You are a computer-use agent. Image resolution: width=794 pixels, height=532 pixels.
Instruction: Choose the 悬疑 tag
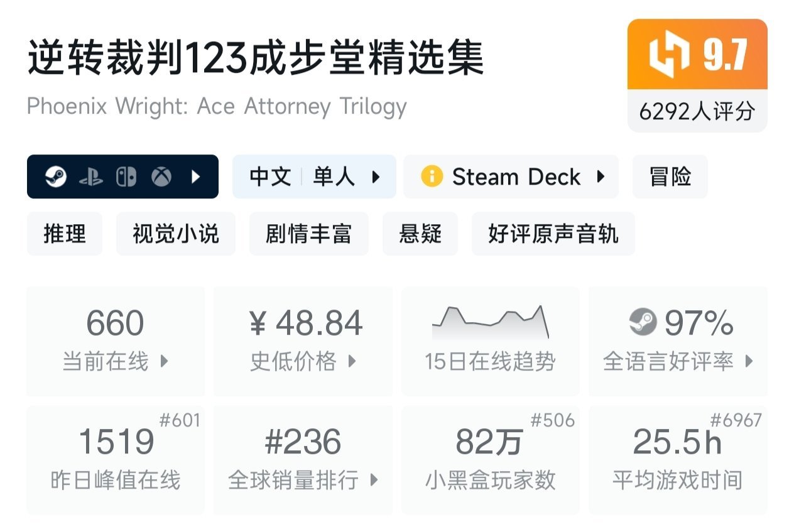point(420,234)
